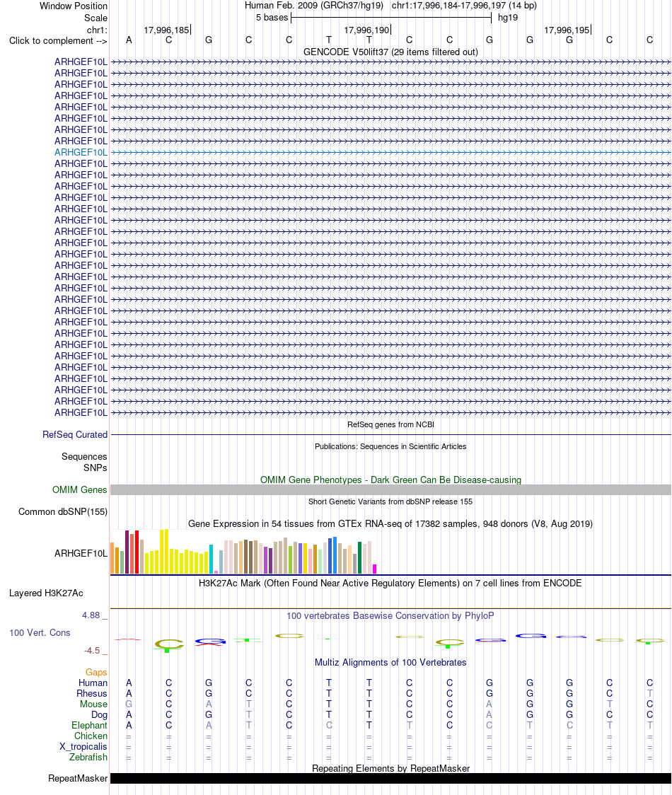Click the gray OMIM Genes bar

pyautogui.click(x=390, y=489)
